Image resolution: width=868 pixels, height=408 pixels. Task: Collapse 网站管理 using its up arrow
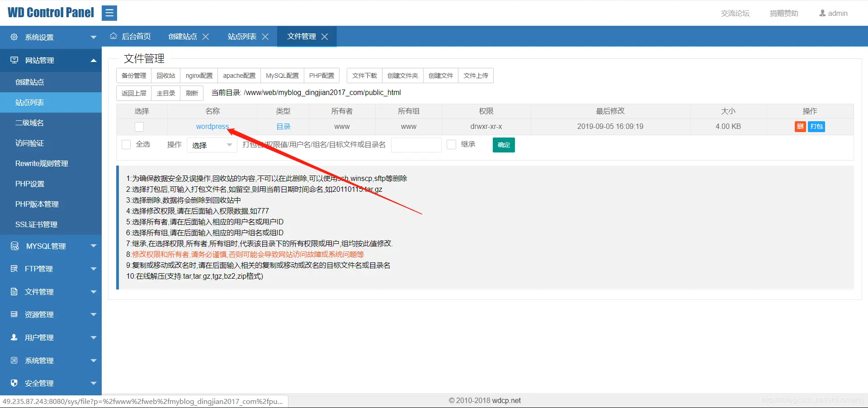click(x=94, y=60)
